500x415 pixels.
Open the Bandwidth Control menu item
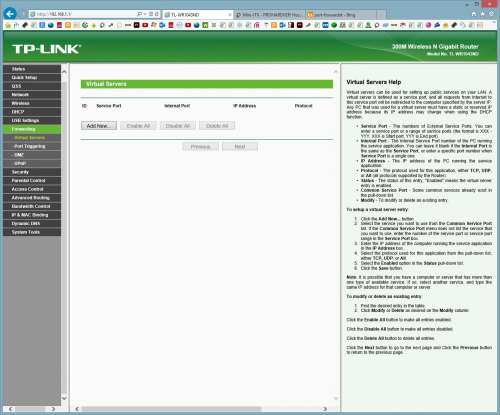point(32,207)
